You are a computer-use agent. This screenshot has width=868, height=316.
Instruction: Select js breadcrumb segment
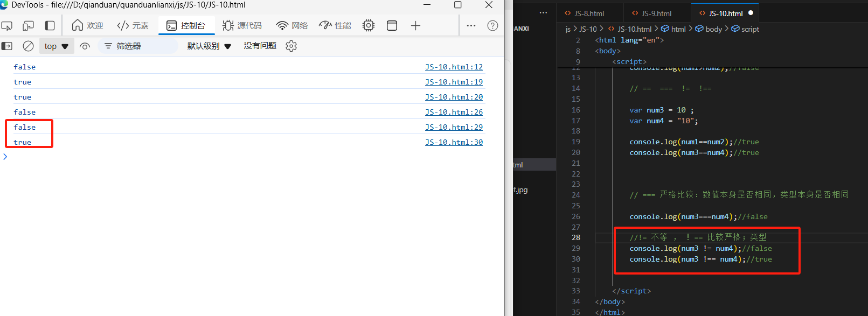tap(568, 29)
